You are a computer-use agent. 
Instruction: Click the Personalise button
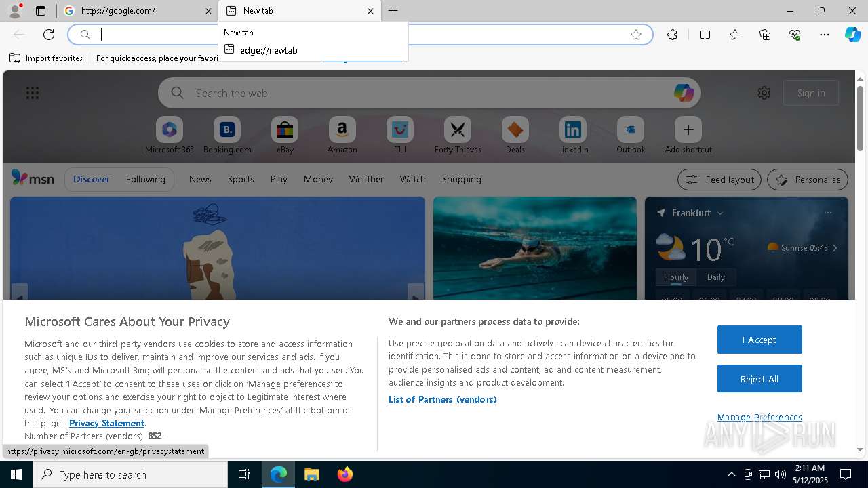point(808,180)
